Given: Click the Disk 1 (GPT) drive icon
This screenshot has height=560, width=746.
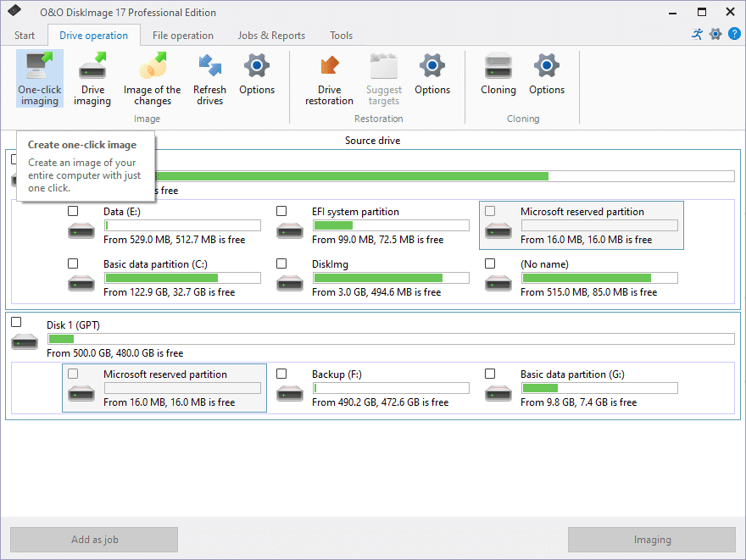Looking at the screenshot, I should [25, 341].
